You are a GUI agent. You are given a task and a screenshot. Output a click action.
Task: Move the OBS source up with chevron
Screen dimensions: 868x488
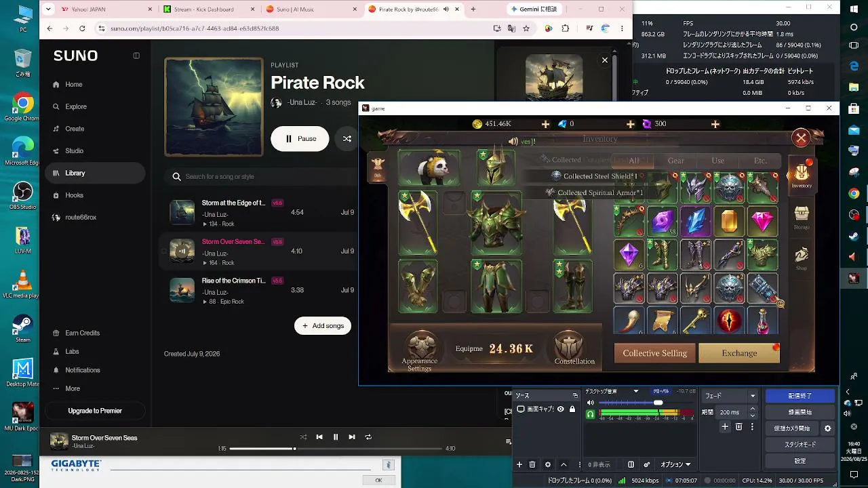click(x=564, y=464)
